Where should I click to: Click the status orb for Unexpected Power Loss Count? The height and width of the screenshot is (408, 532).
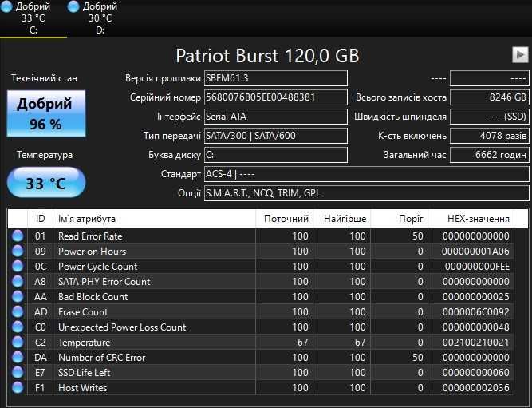(x=18, y=327)
